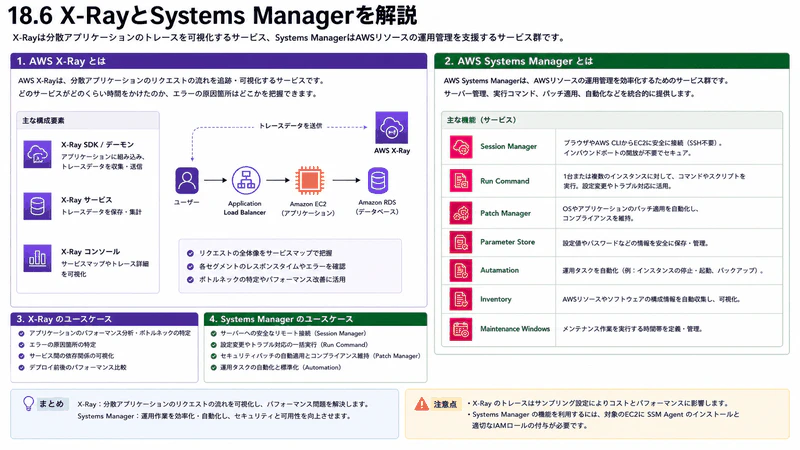Click the Application Load Balancer caption
The width and height of the screenshot is (800, 450).
coord(244,208)
